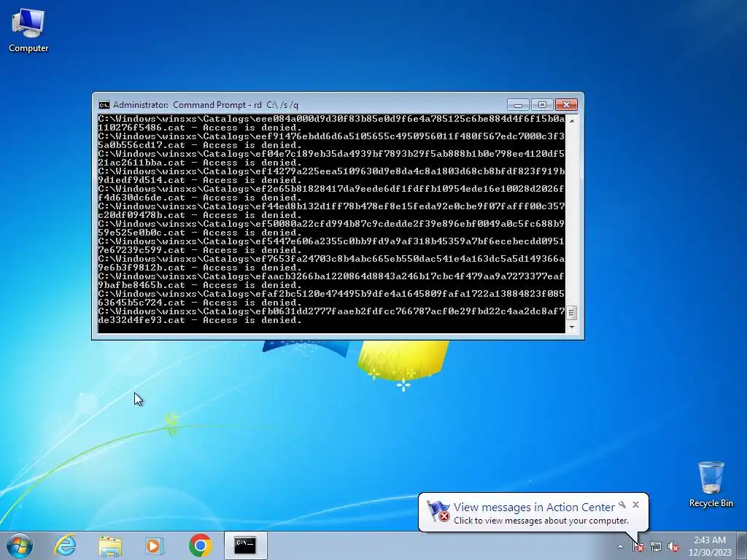Open the Command Prompt window system menu icon
The image size is (747, 560).
tap(104, 105)
